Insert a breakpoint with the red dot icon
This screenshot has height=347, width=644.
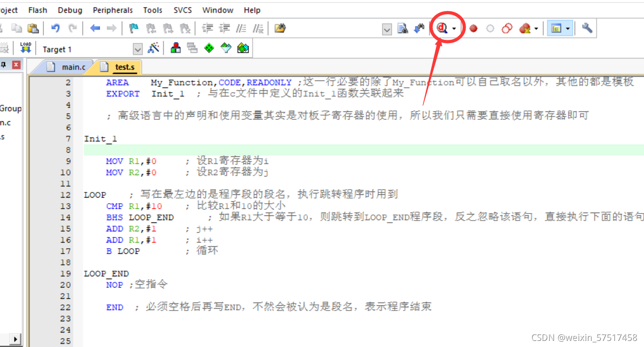pos(473,29)
